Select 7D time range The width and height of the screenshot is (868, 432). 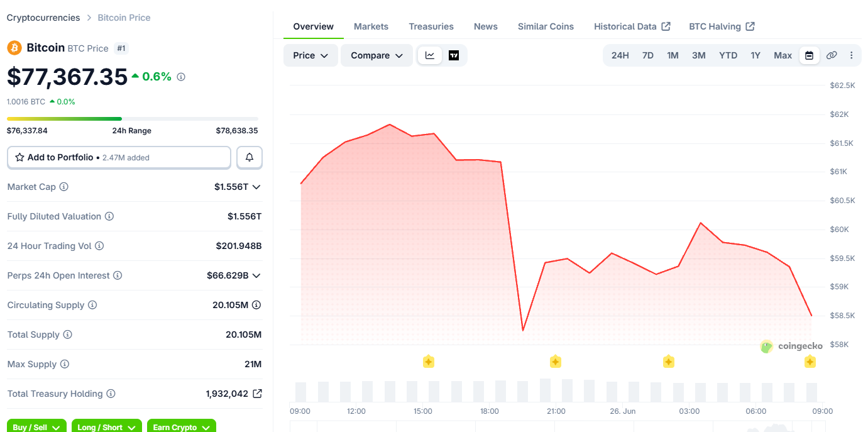tap(648, 55)
